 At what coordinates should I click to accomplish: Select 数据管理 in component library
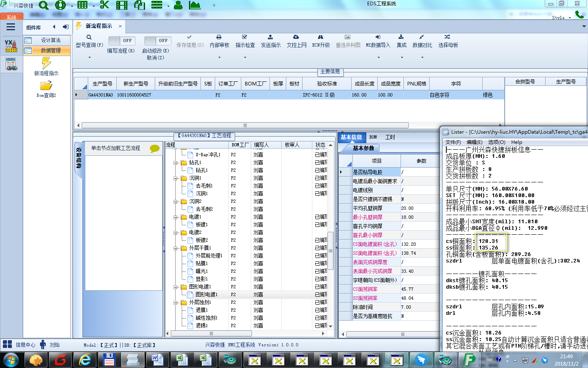click(47, 50)
